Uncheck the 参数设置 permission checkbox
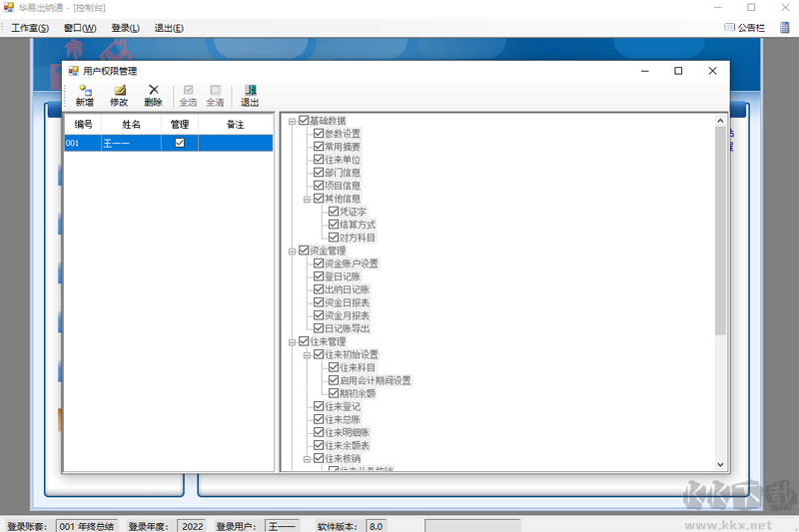This screenshot has width=799, height=532. click(x=319, y=134)
